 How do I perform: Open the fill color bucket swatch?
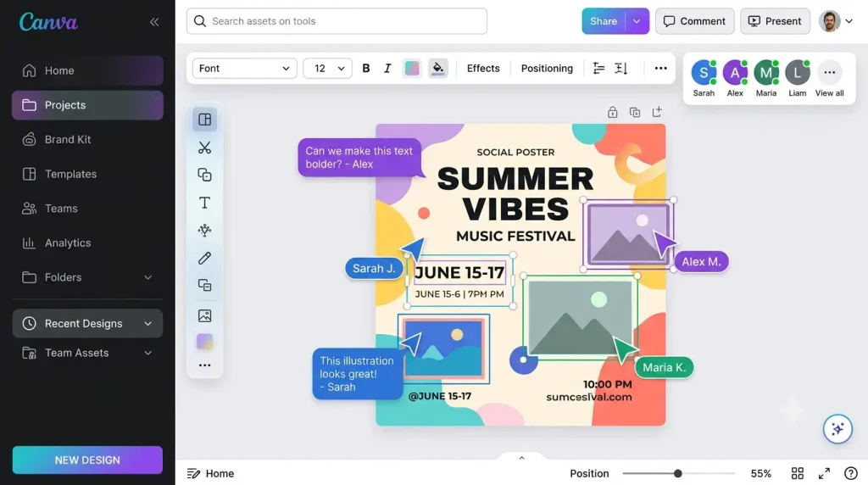(x=438, y=68)
